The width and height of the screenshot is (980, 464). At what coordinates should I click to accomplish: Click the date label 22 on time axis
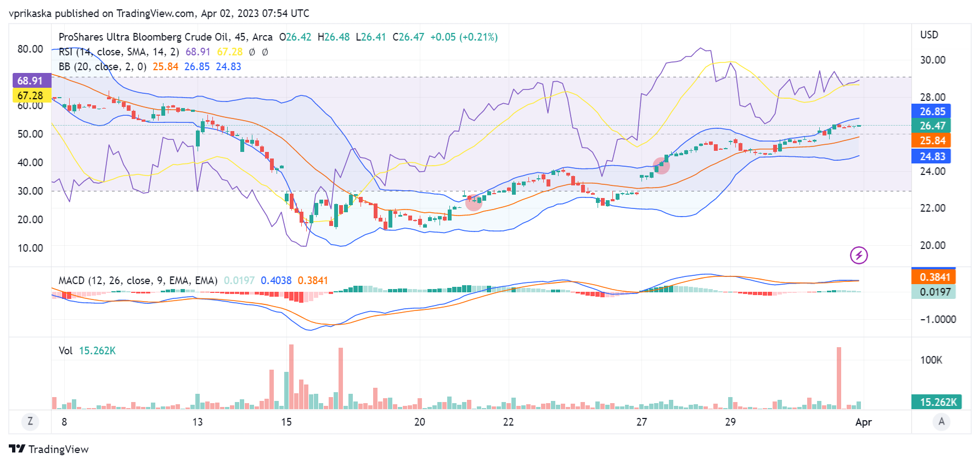[x=509, y=422]
